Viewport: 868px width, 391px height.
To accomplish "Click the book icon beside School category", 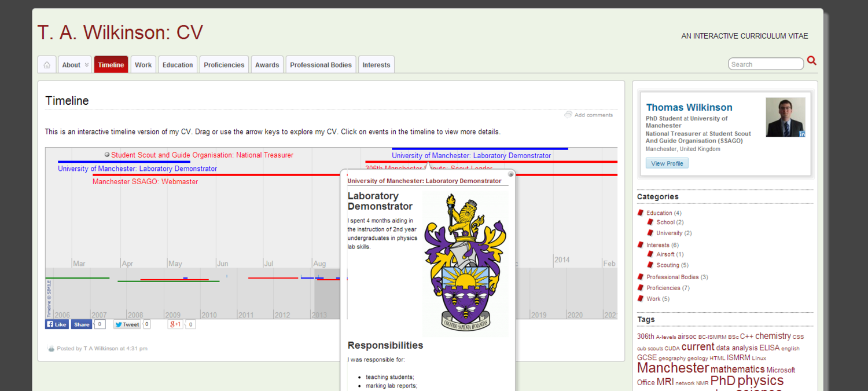I will coord(650,222).
